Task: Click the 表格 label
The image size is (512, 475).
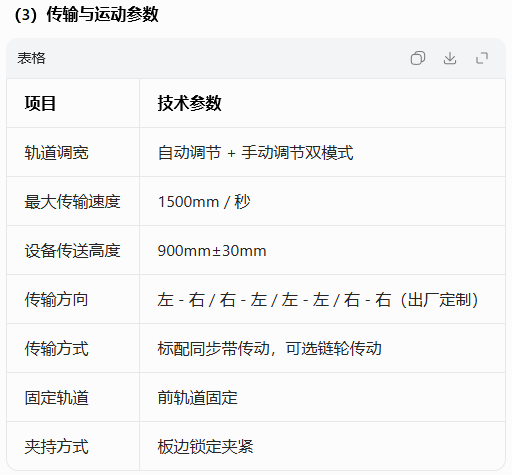Action: pyautogui.click(x=31, y=58)
